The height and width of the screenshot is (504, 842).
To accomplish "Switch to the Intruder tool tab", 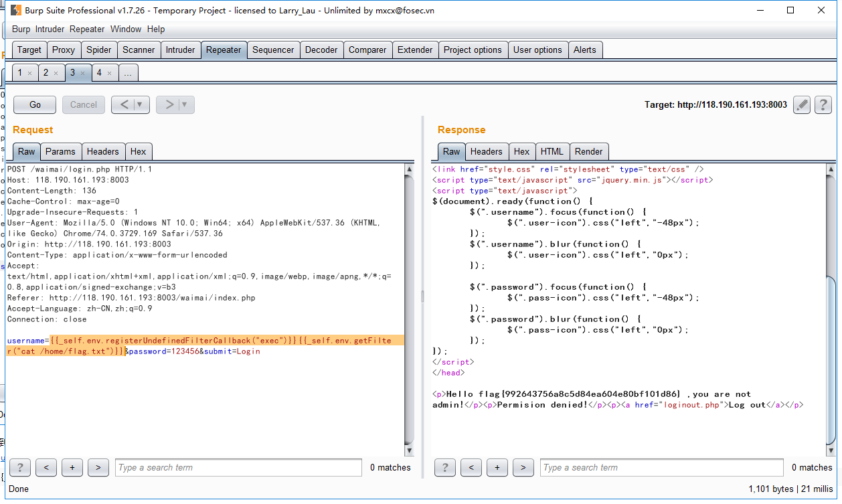I will (x=181, y=50).
